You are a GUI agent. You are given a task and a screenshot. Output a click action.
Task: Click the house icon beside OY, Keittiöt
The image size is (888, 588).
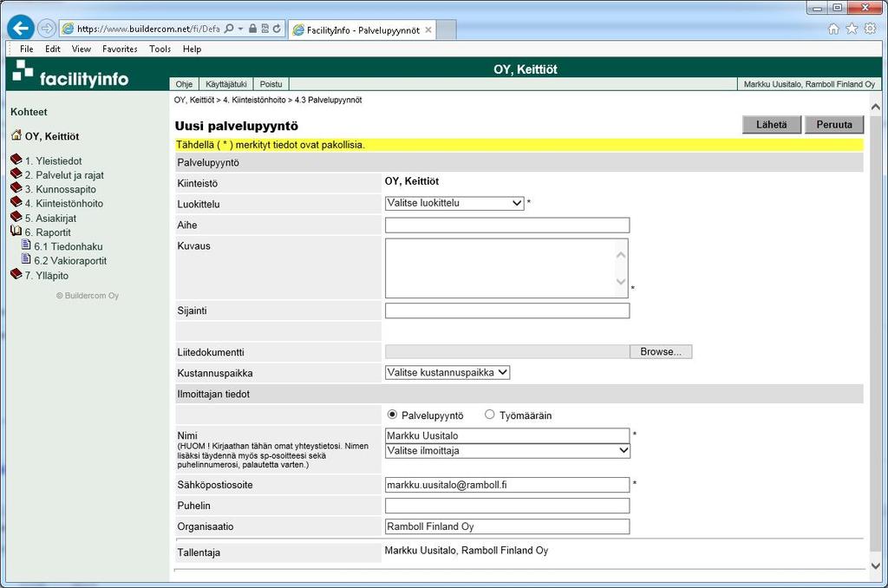pos(16,135)
